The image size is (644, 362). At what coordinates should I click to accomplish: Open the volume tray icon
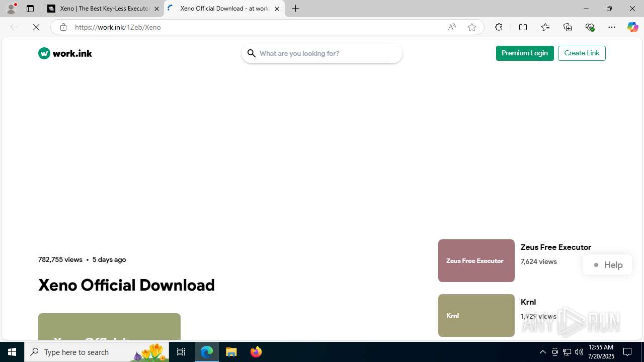tap(579, 352)
